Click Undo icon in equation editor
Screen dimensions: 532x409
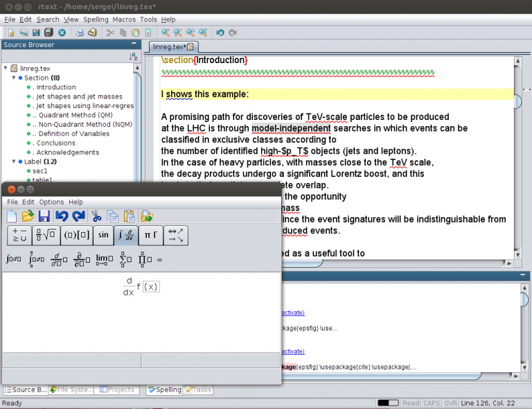(62, 216)
